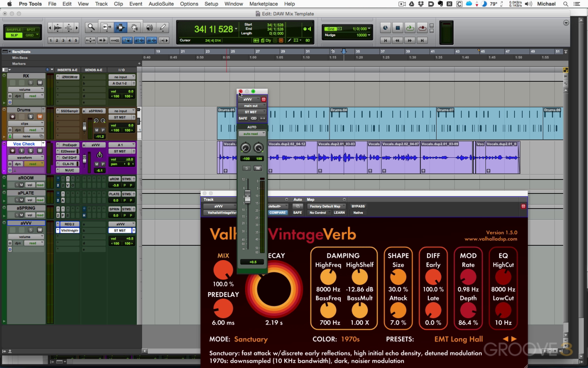
Task: Click the Fast Forward transport button
Action: [x=410, y=40]
